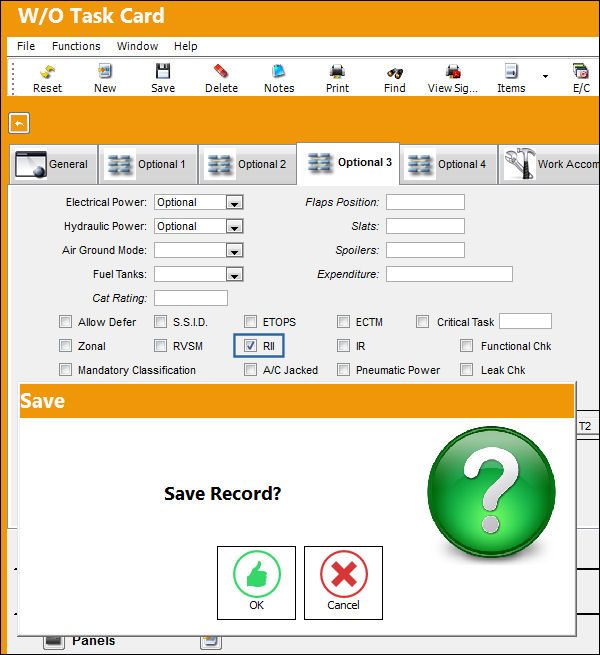The height and width of the screenshot is (655, 600).
Task: Click the orange back arrow icon
Action: pos(19,123)
